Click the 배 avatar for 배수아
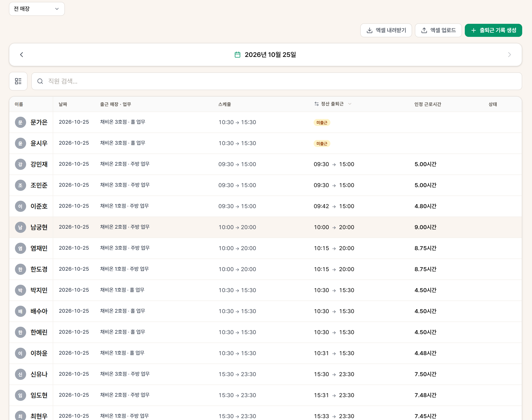Screen dimensions: 532x420 point(20,311)
